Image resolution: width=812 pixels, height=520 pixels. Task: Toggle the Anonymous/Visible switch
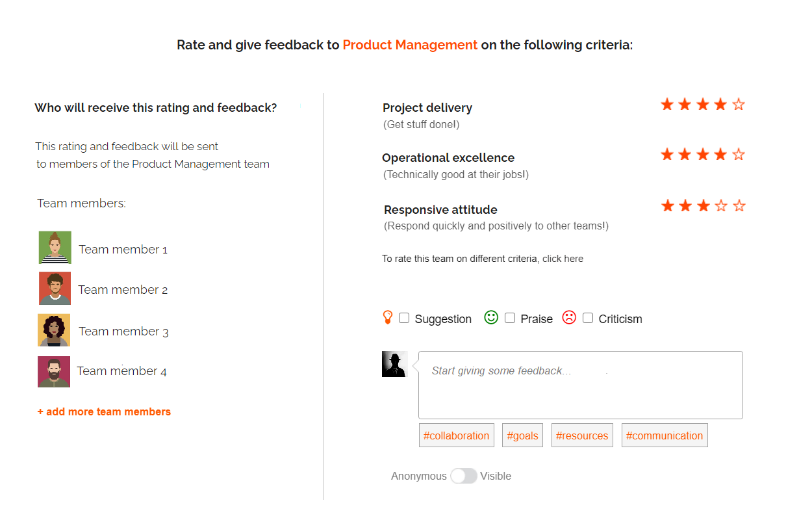coord(464,476)
